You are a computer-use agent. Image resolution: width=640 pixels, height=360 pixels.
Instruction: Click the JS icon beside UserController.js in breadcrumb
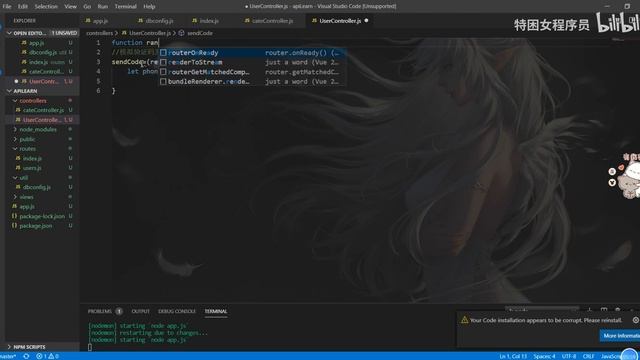(124, 33)
